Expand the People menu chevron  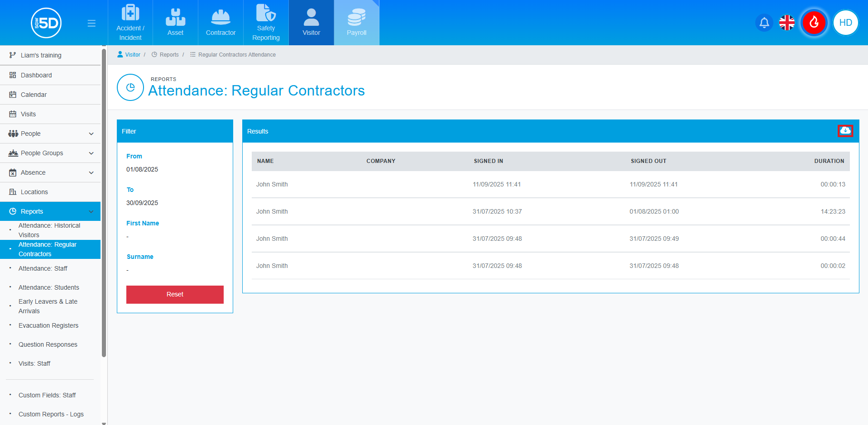click(91, 134)
